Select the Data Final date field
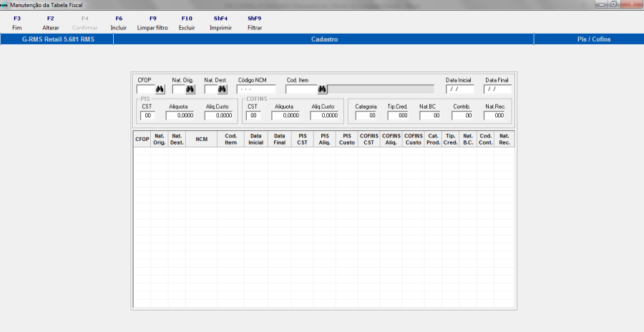The height and width of the screenshot is (332, 644). pyautogui.click(x=498, y=89)
